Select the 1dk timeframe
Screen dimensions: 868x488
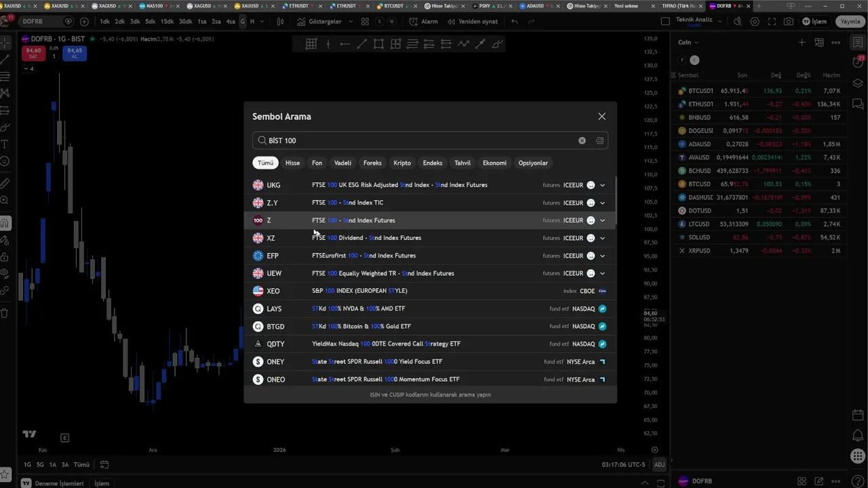(x=104, y=22)
